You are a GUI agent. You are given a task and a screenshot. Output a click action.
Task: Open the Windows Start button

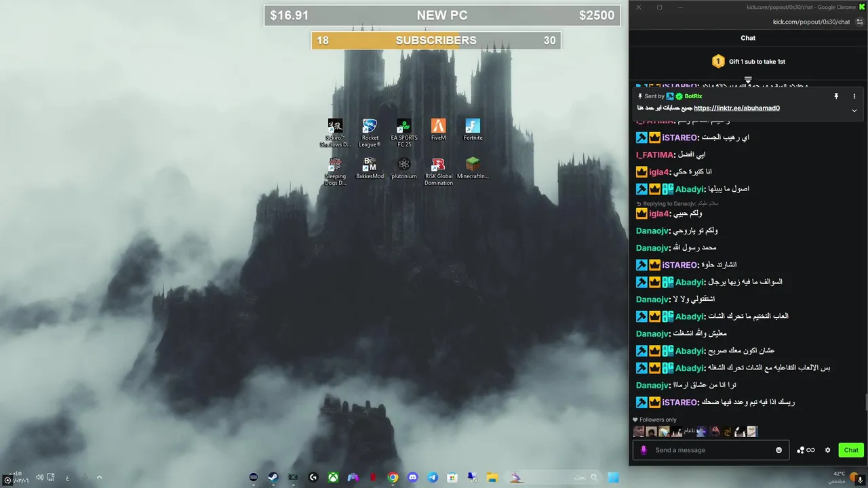tap(613, 477)
